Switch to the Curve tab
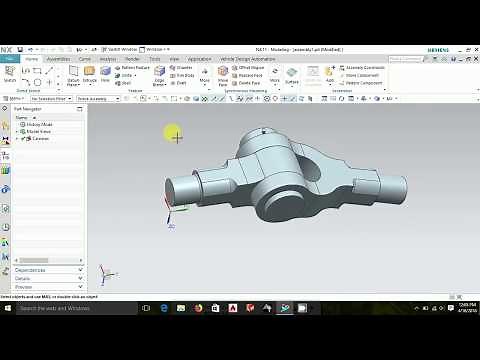Image resolution: width=480 pixels, height=360 pixels. pyautogui.click(x=85, y=59)
